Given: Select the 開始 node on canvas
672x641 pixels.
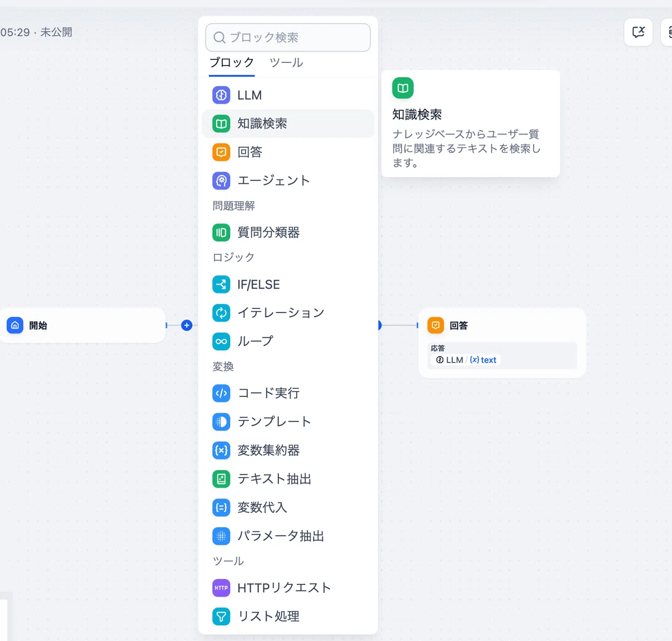Looking at the screenshot, I should [82, 325].
